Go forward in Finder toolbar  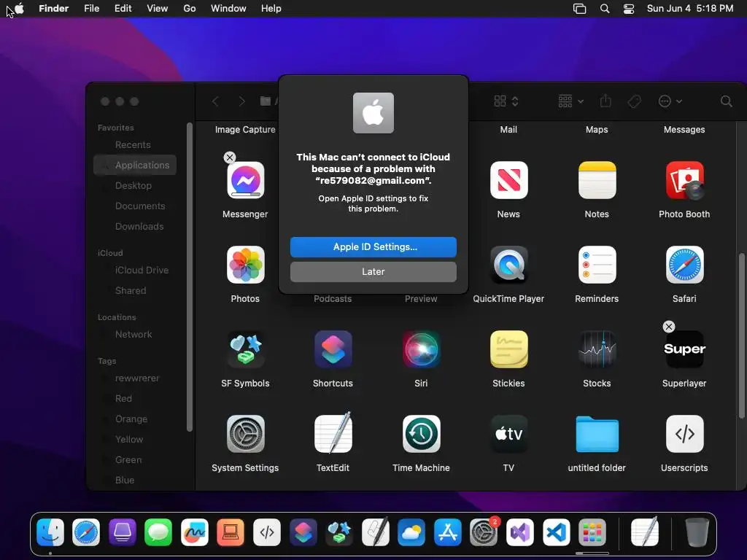click(x=241, y=101)
